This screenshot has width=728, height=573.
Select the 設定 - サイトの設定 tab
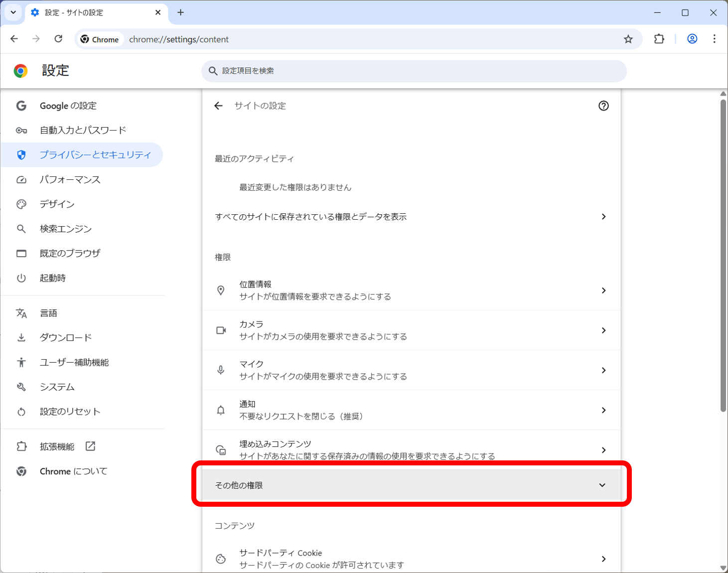96,12
